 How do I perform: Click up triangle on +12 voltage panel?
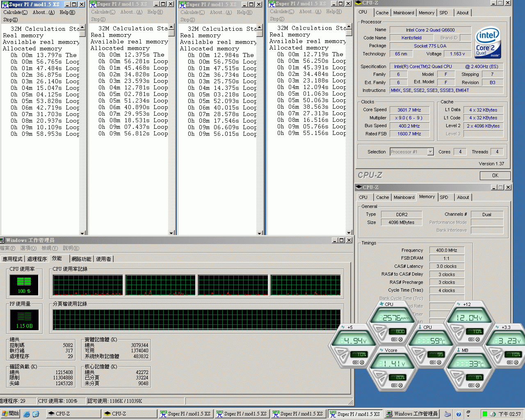click(x=455, y=329)
